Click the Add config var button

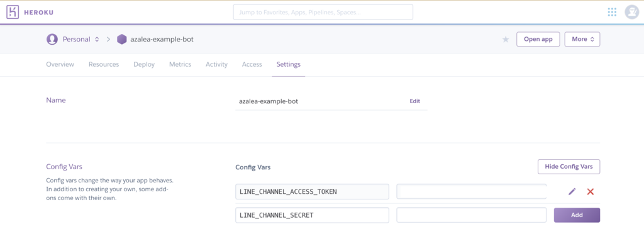pos(577,215)
